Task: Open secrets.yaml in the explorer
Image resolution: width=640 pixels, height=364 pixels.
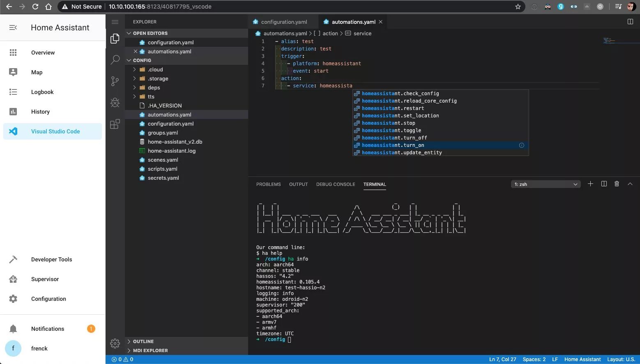Action: [186, 178]
